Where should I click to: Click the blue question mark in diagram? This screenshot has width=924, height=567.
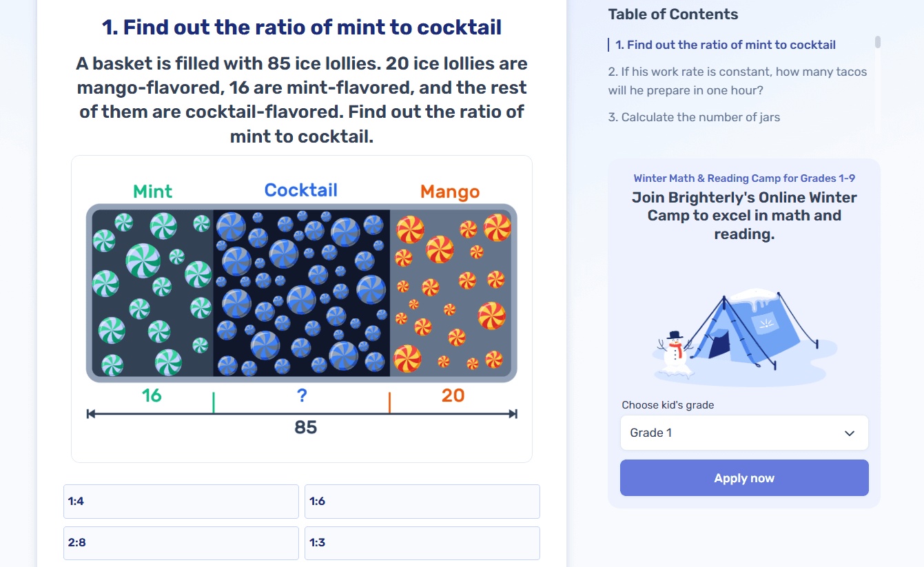coord(302,395)
